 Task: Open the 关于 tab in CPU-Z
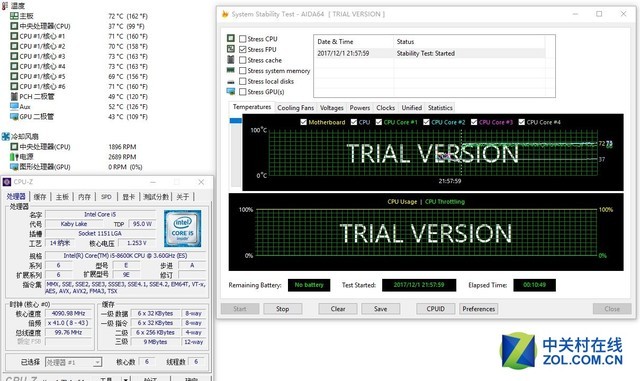(x=182, y=197)
